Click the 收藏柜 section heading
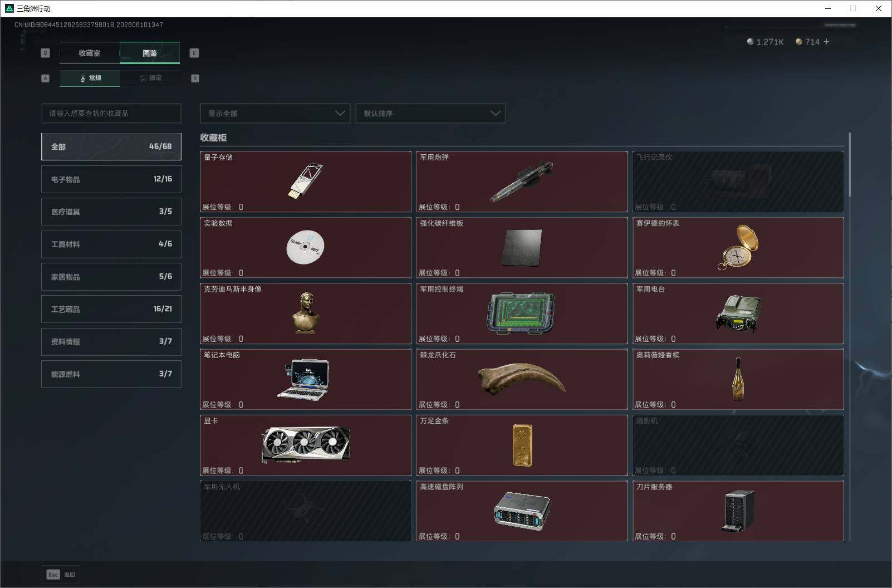The width and height of the screenshot is (892, 588). click(x=213, y=138)
